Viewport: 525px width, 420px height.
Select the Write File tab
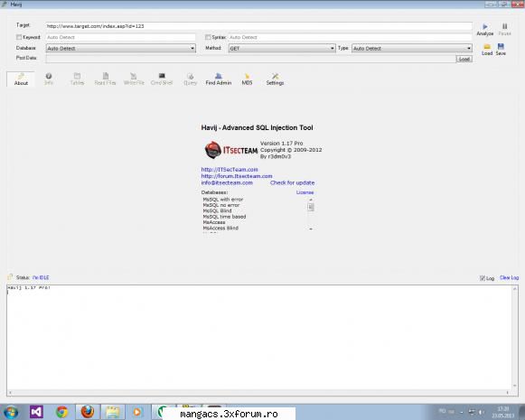coord(134,79)
